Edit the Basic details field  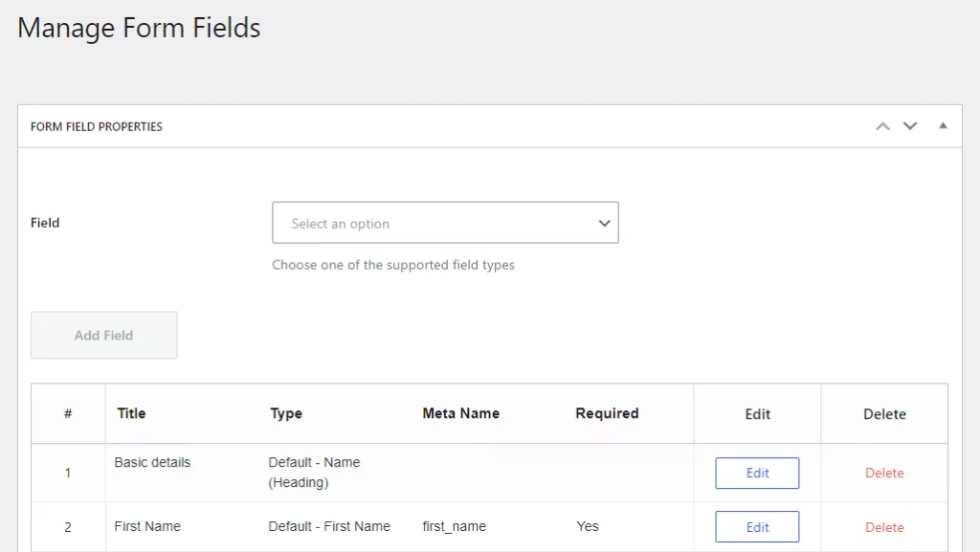pos(757,473)
